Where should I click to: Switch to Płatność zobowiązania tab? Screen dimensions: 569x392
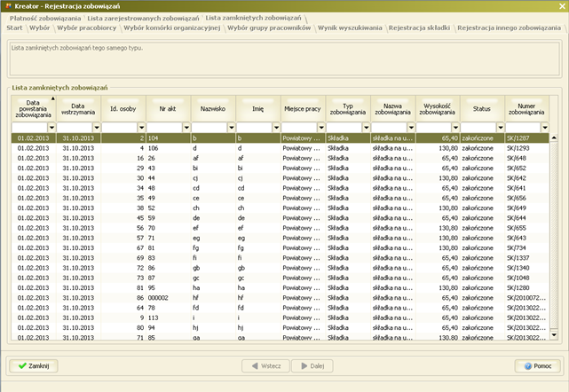pyautogui.click(x=45, y=18)
